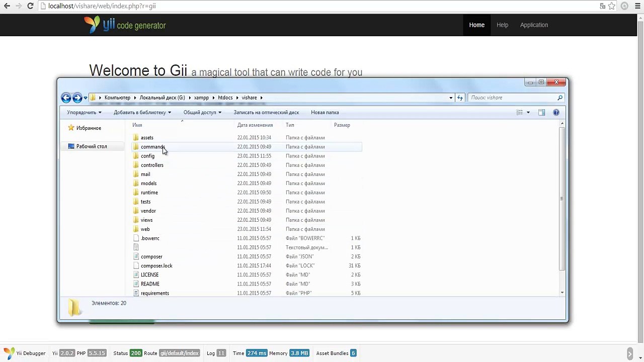Select the web folder
Image resolution: width=644 pixels, height=362 pixels.
click(145, 229)
